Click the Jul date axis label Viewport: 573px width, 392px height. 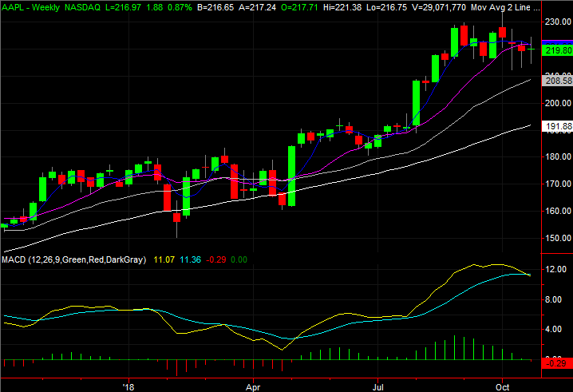tap(377, 387)
